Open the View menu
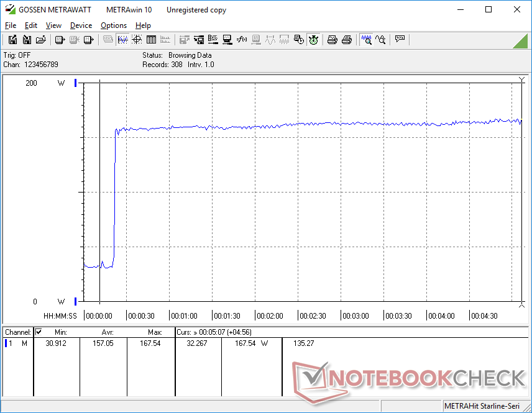The height and width of the screenshot is (413, 532). tap(53, 25)
